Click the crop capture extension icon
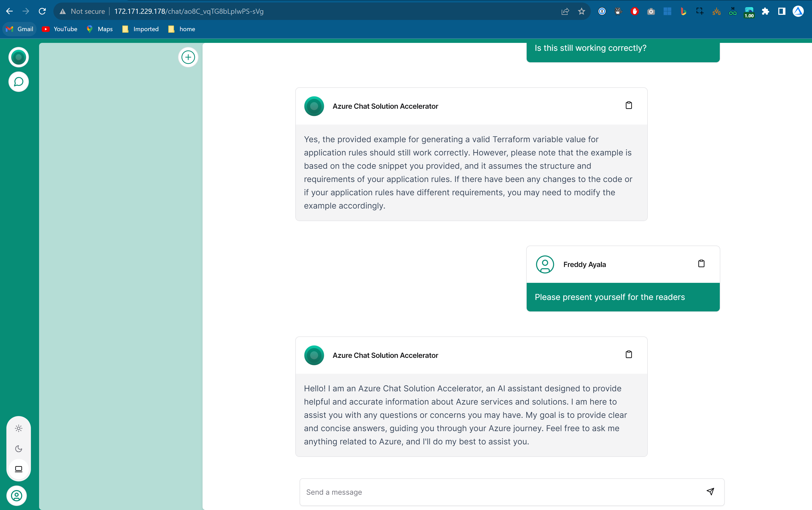Viewport: 812px width, 510px height. tap(700, 11)
